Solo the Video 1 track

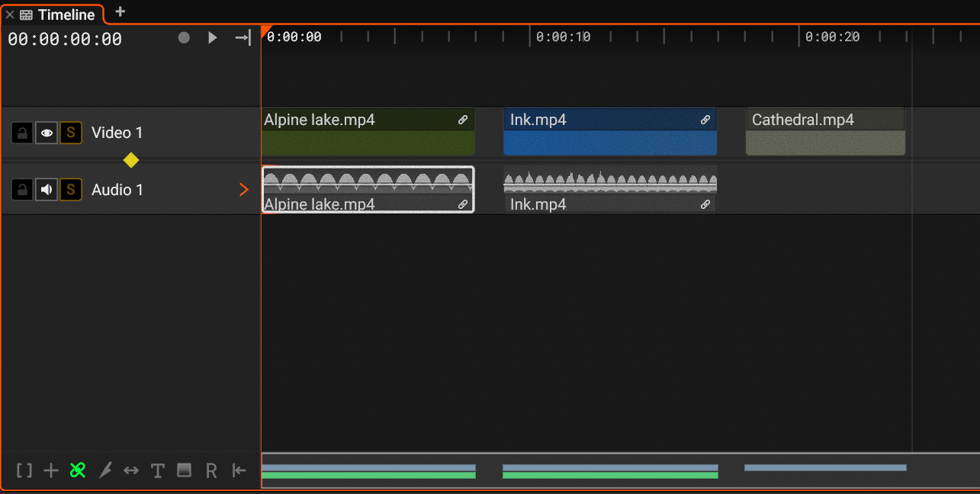tap(71, 133)
